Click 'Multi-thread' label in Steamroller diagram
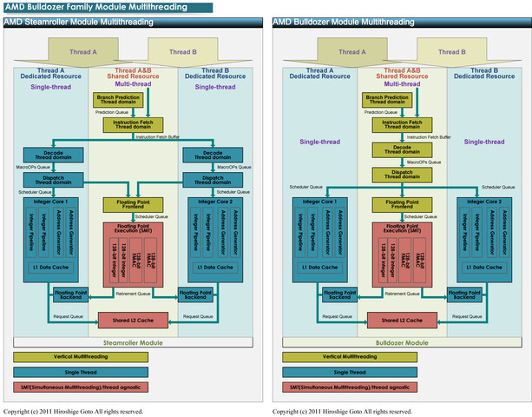532x417 pixels. [x=133, y=84]
